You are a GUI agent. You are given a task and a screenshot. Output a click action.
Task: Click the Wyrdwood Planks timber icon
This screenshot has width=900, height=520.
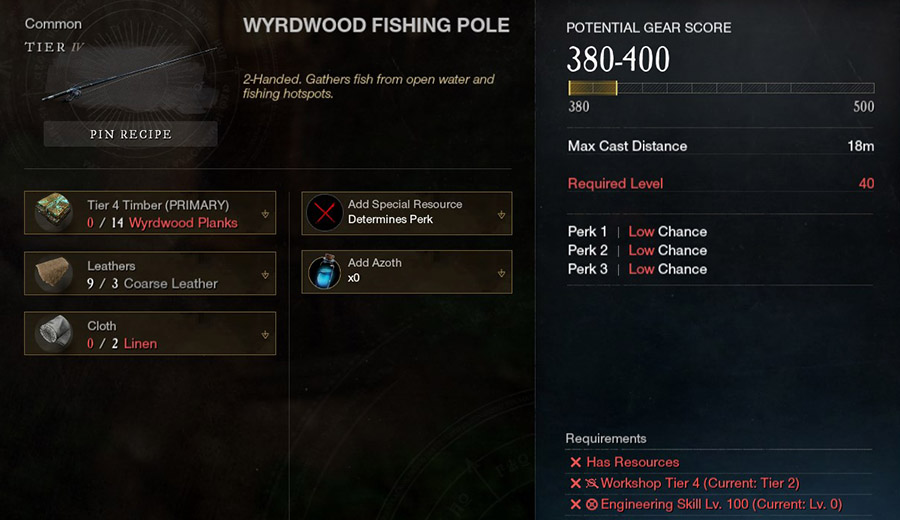[x=53, y=212]
